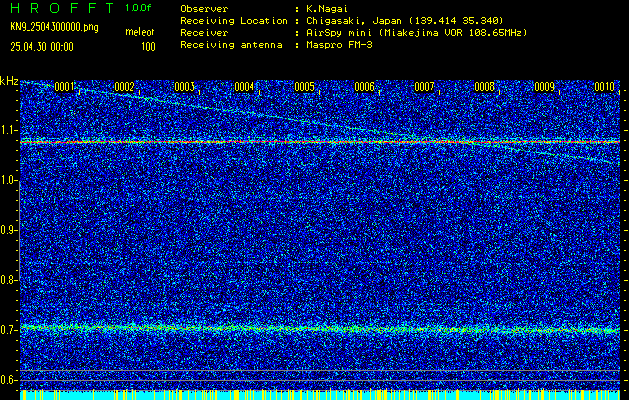
Task: Click the 0.6 frequency axis label
Action: [x=9, y=380]
